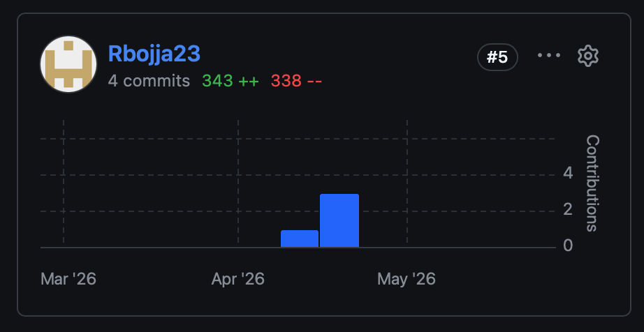The height and width of the screenshot is (332, 644).
Task: Open the 4 commits link
Action: click(149, 81)
